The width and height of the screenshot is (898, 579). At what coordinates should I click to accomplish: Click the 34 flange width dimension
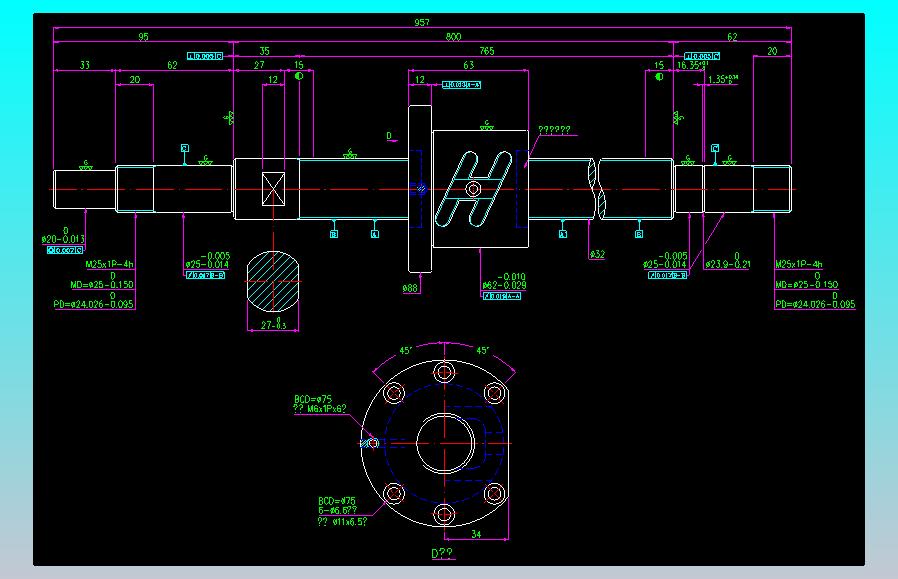pyautogui.click(x=476, y=534)
